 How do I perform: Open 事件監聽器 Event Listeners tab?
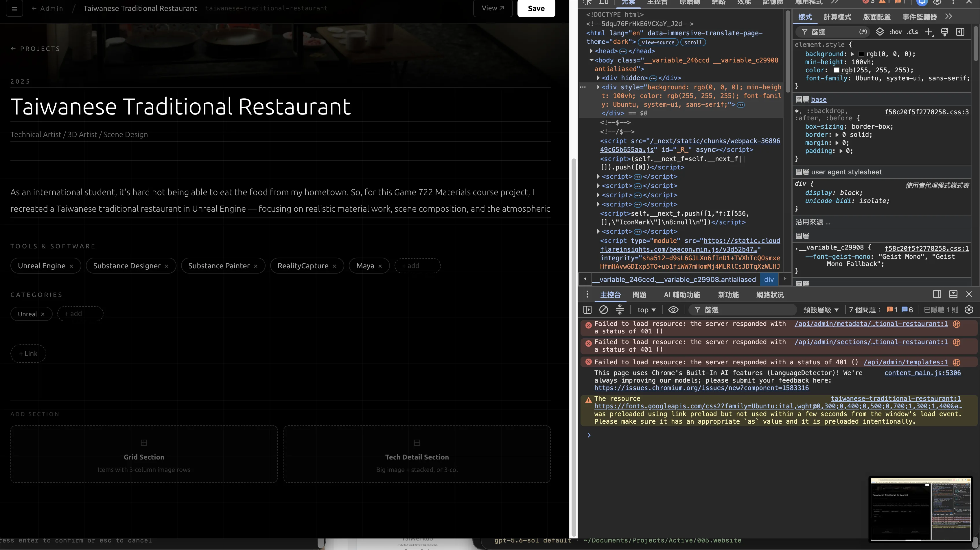pyautogui.click(x=920, y=17)
